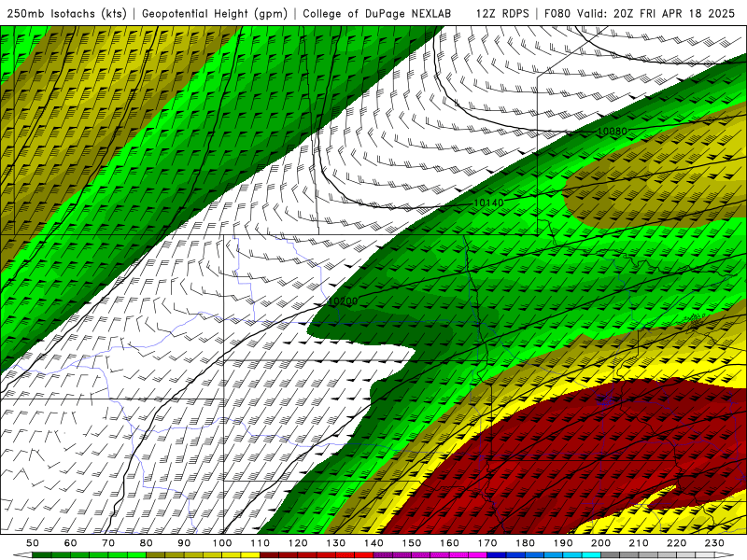Click the '10080' height contour label
The image size is (747, 560).
613,131
